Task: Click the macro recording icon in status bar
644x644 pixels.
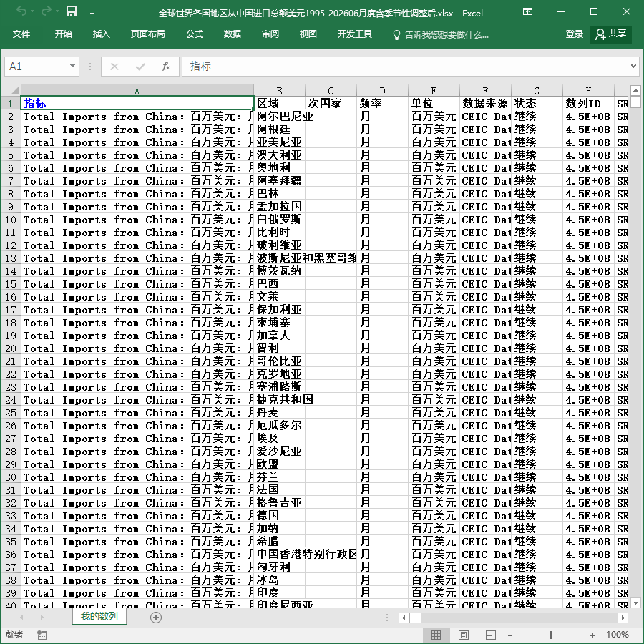Action: 42,635
